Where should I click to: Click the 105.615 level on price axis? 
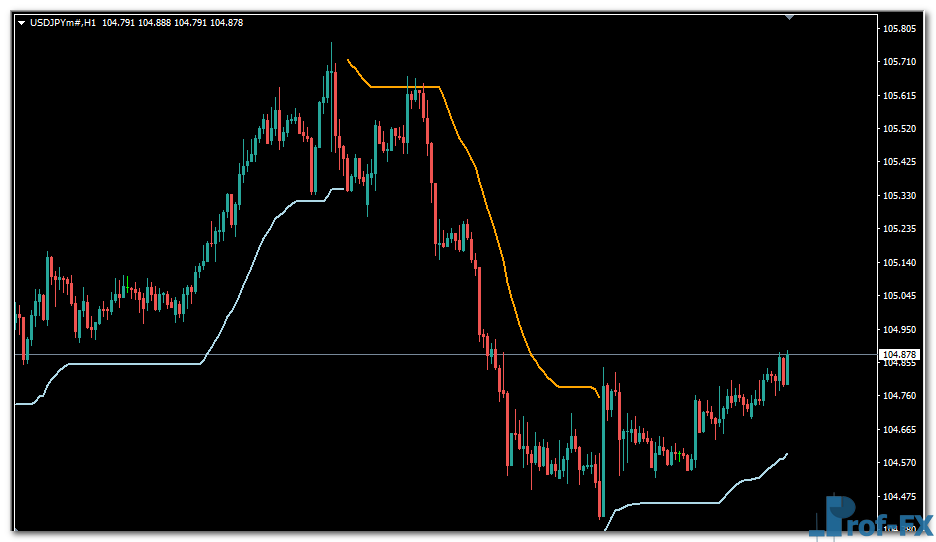click(900, 96)
